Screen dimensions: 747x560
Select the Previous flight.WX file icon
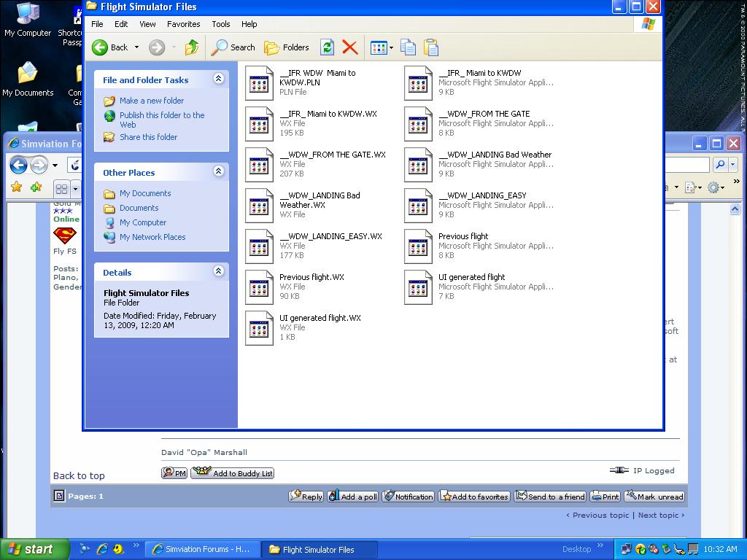(x=259, y=287)
